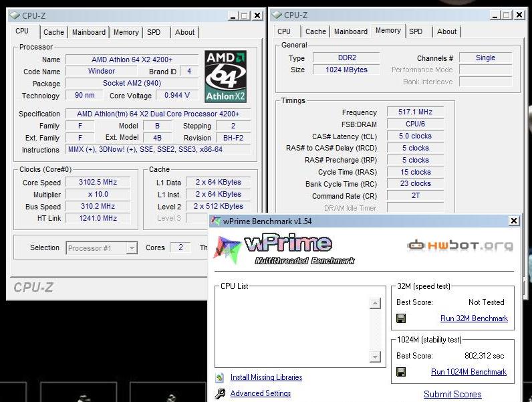Click the right CPU-Z title bar icon

[x=277, y=15]
